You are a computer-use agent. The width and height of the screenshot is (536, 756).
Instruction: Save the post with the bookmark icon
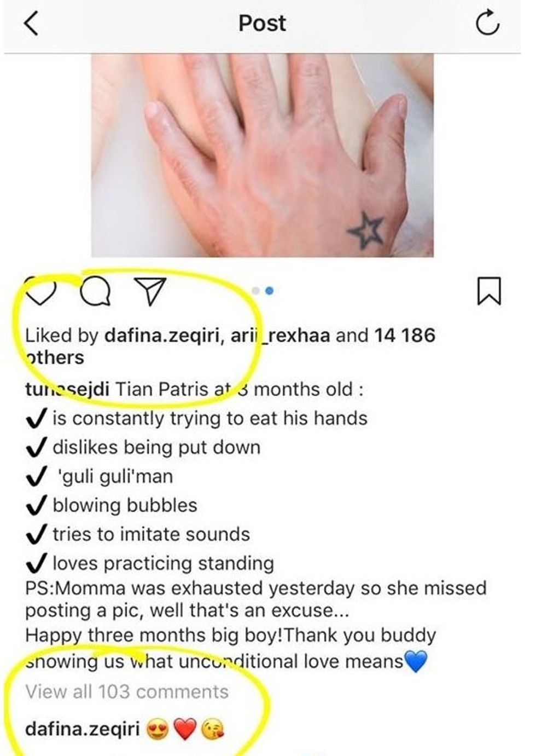pos(488,290)
